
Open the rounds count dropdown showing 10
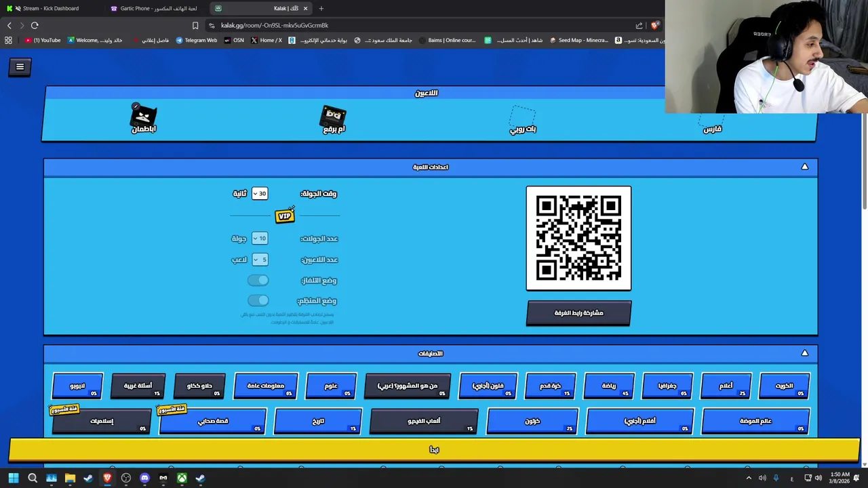pos(260,238)
